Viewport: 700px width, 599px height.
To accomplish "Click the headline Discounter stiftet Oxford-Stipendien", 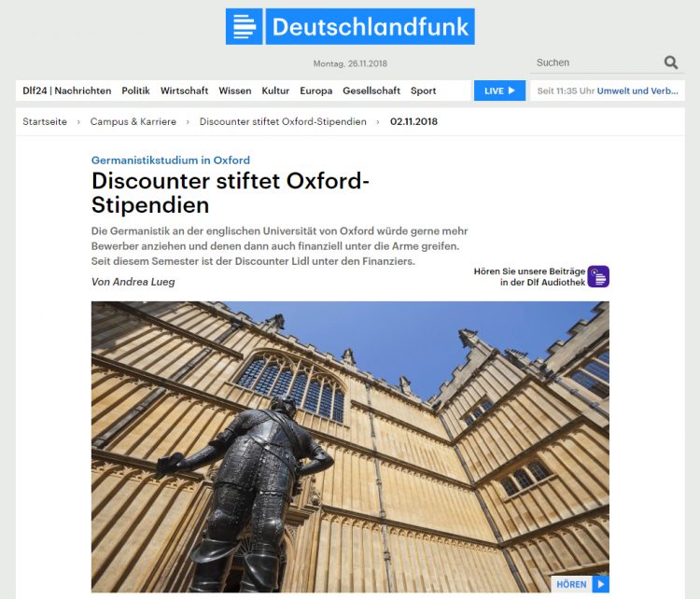I will 231,193.
